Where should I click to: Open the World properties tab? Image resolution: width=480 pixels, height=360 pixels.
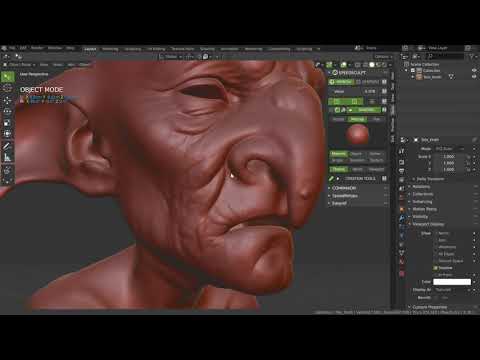402,196
